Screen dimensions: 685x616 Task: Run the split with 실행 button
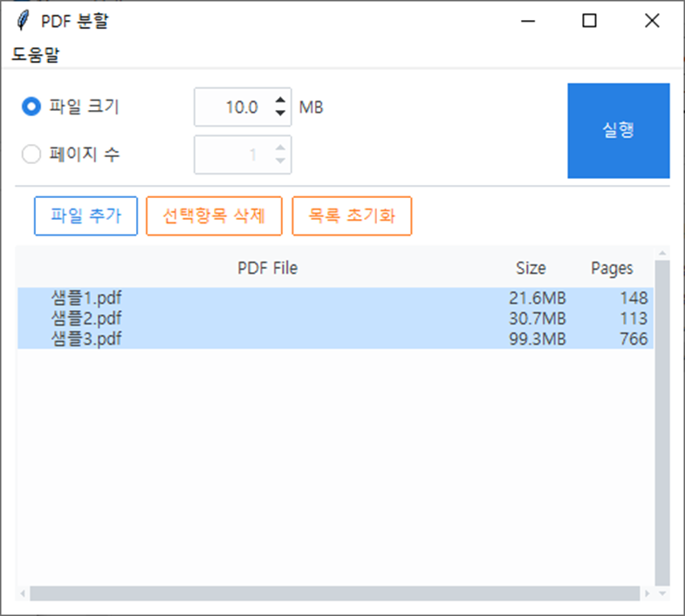pyautogui.click(x=619, y=131)
